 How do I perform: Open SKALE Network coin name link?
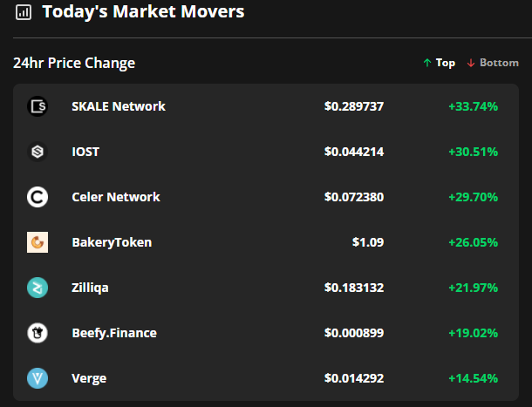click(119, 106)
